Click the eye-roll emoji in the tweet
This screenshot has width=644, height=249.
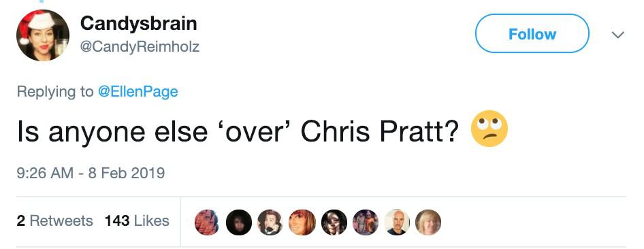click(489, 129)
